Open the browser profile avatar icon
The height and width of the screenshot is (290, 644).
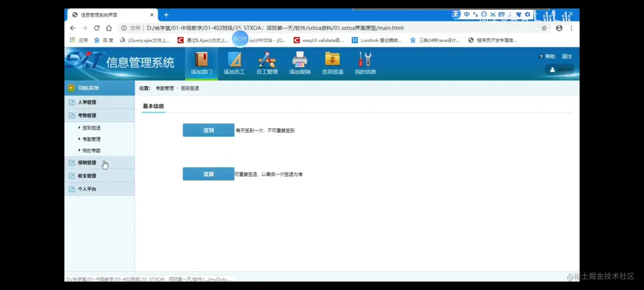tap(559, 28)
